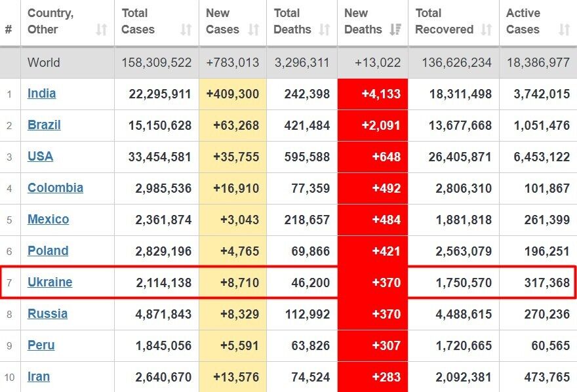Click the World summary row label
Viewport: 577px width, 392px height.
(43, 63)
